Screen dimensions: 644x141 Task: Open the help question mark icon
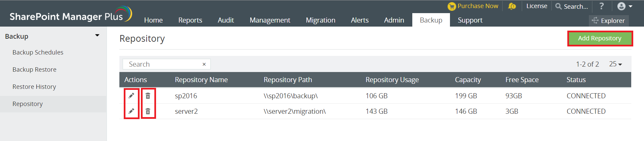coord(602,6)
